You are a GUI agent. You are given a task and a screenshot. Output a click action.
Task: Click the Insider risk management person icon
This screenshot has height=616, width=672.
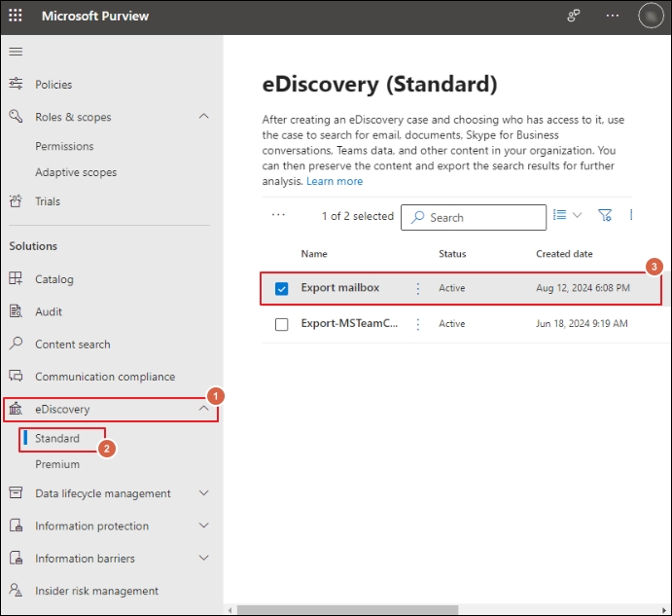16,590
